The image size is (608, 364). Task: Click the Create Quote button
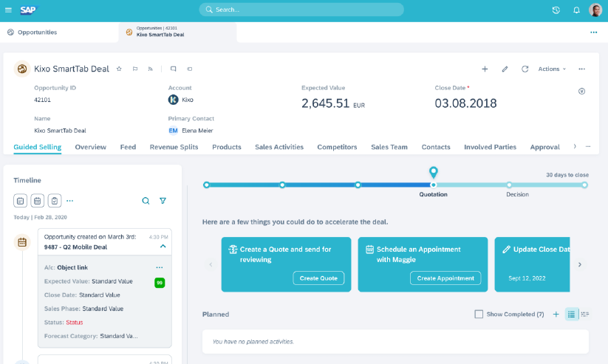click(318, 278)
